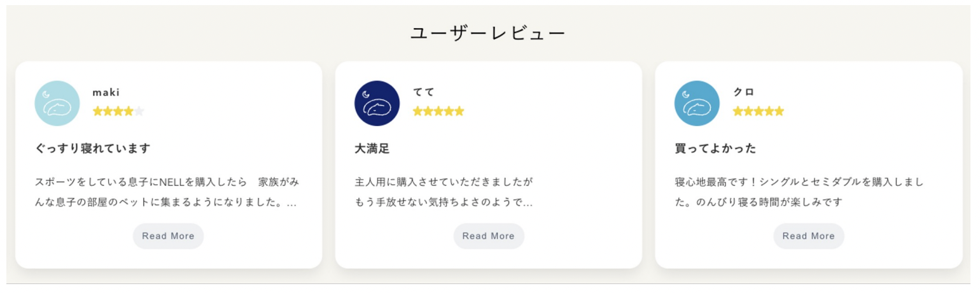Expand maki's review with Read More
Image resolution: width=980 pixels, height=293 pixels.
click(168, 236)
